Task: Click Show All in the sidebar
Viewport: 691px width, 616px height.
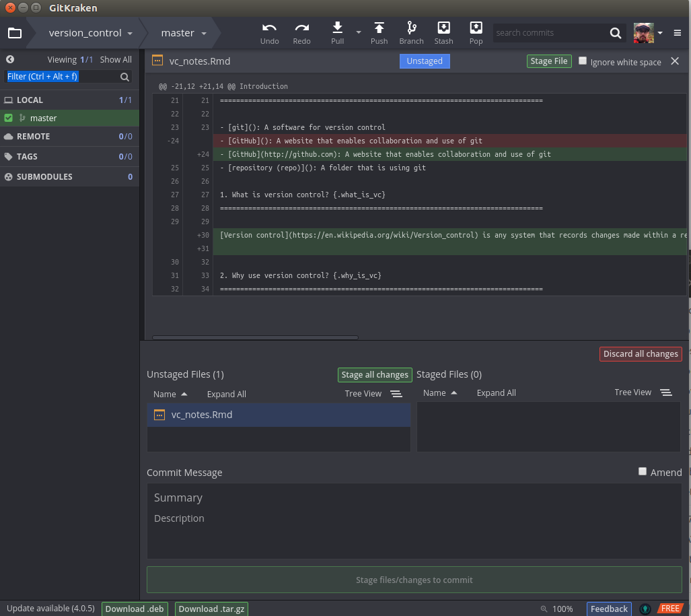Action: pos(116,59)
